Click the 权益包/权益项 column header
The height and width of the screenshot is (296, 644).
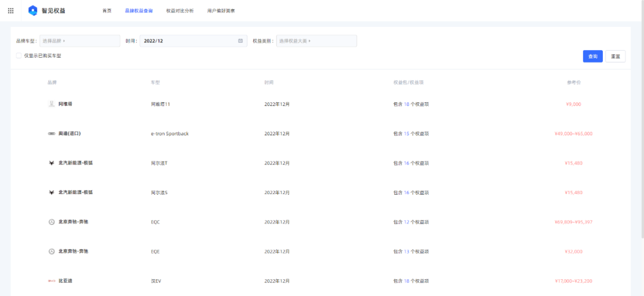[408, 82]
